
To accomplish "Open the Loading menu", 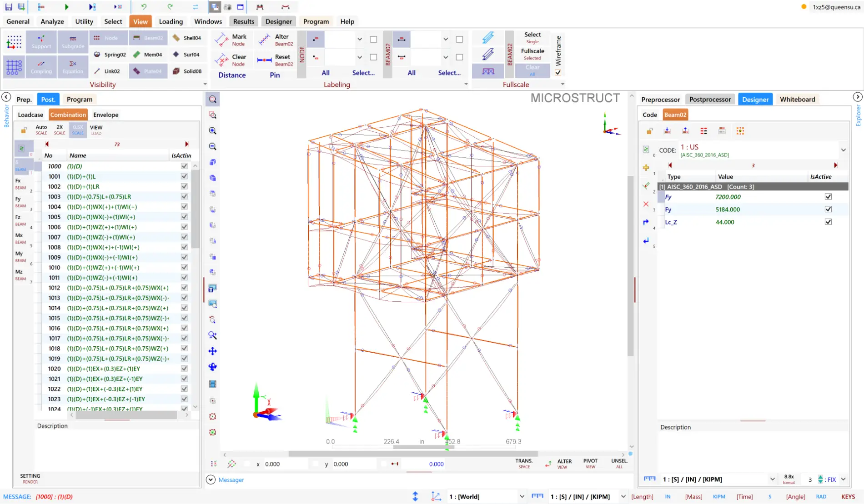I will pyautogui.click(x=171, y=21).
